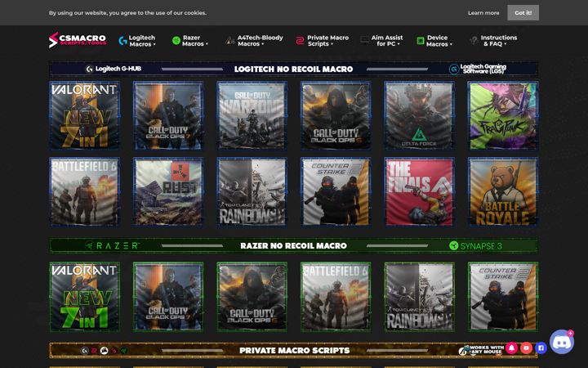Open the blue Facebook icon
The image size is (588, 368).
(x=541, y=348)
